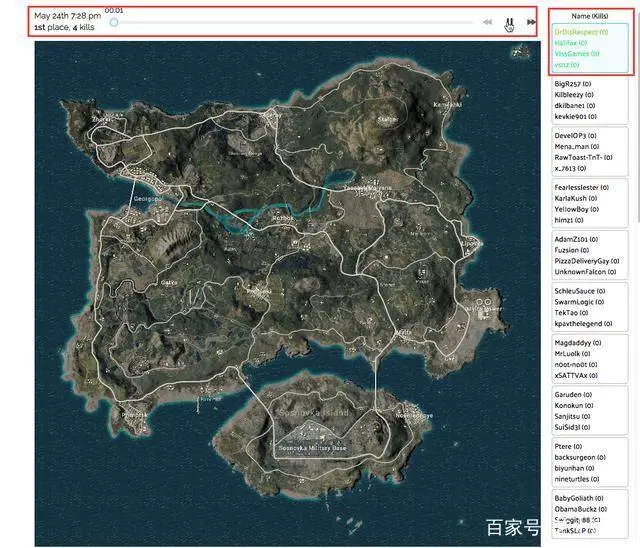
Task: Select player biyunhan in the list
Action: [574, 468]
